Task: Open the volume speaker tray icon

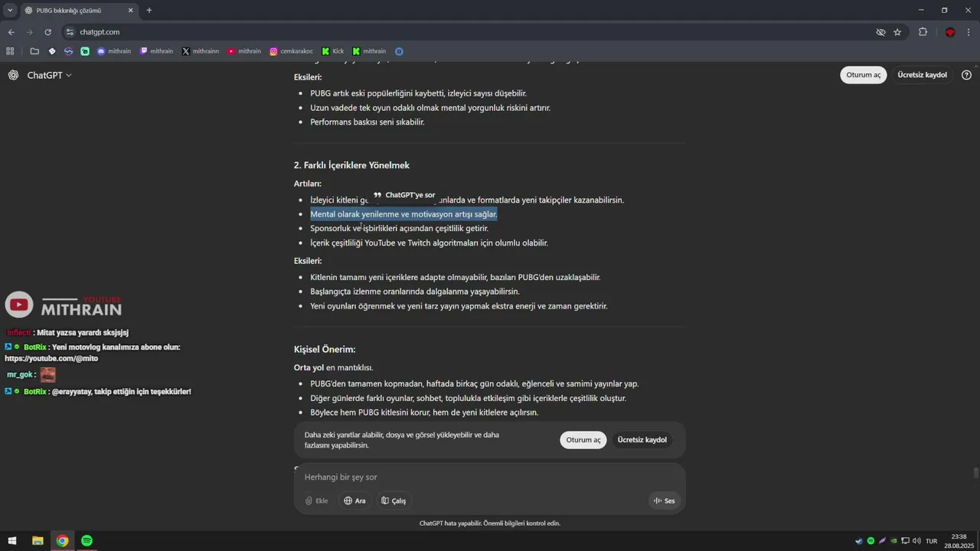Action: click(917, 541)
